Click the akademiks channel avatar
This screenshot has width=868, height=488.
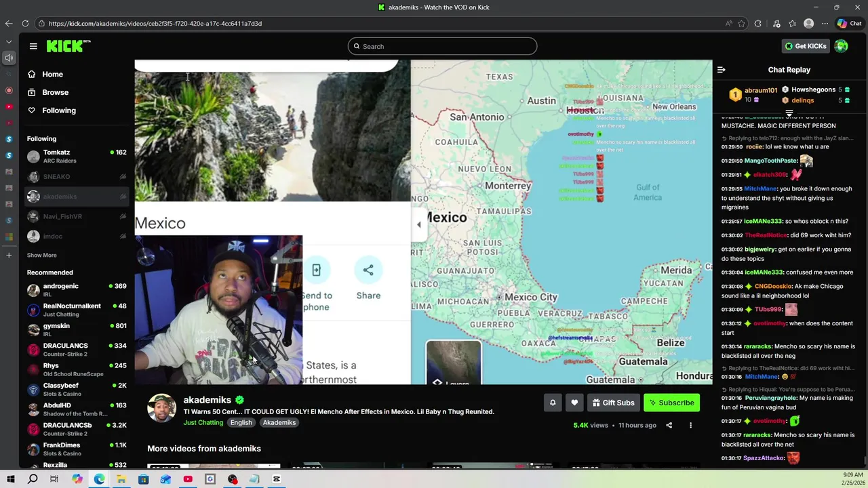tap(161, 409)
